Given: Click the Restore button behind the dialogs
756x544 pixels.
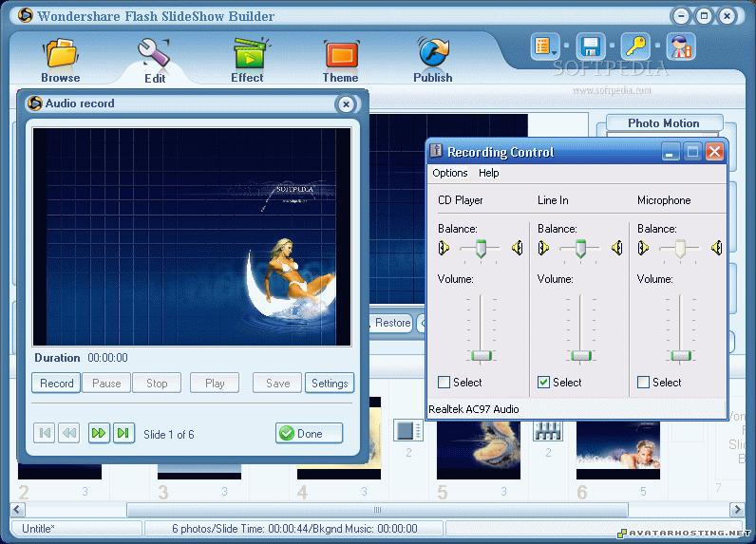Looking at the screenshot, I should point(392,323).
